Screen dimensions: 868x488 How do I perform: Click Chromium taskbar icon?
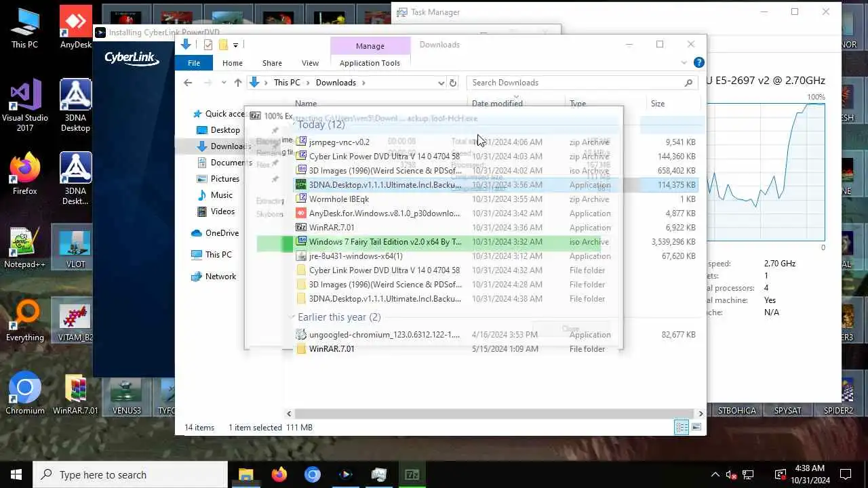[x=312, y=474]
